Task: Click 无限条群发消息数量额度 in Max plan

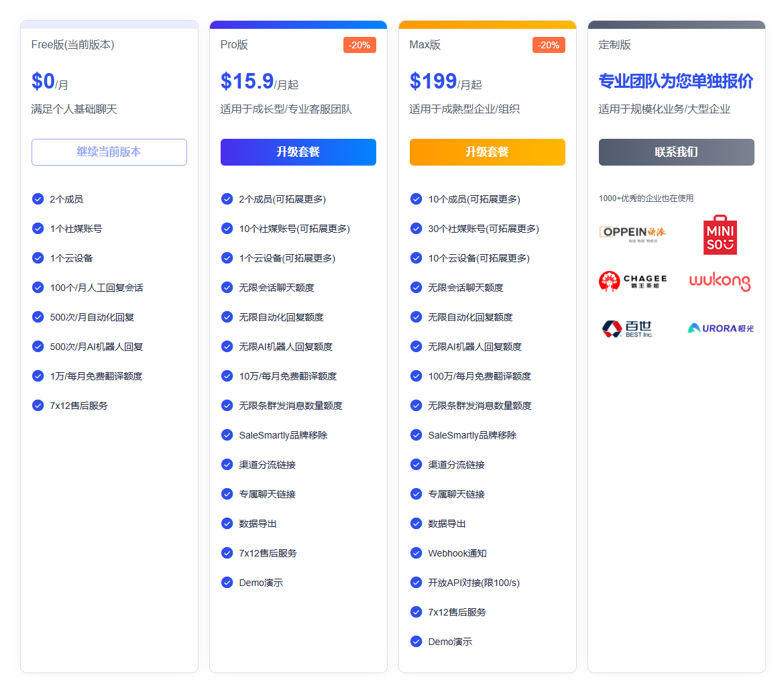Action: coord(480,406)
